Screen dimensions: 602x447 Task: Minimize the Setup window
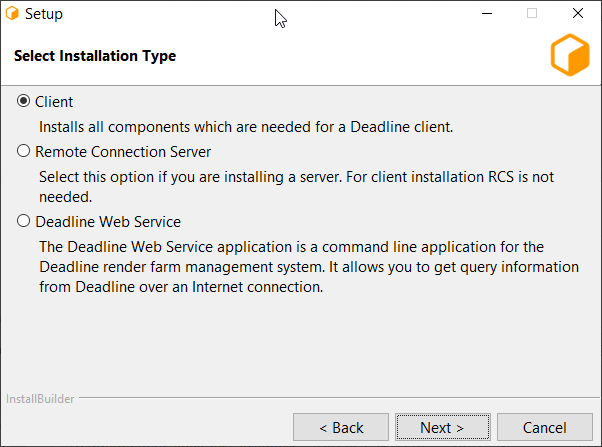pos(486,14)
